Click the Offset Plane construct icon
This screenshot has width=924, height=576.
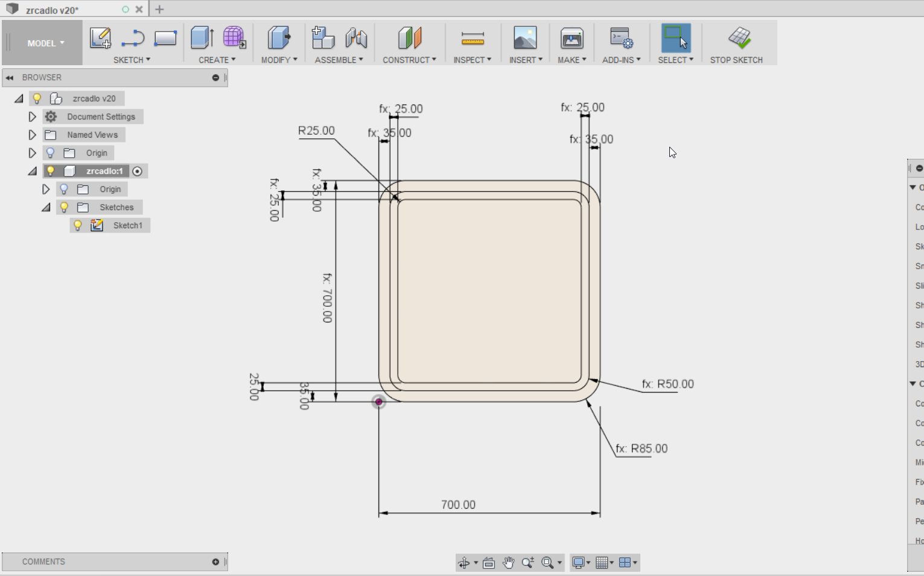tap(410, 37)
